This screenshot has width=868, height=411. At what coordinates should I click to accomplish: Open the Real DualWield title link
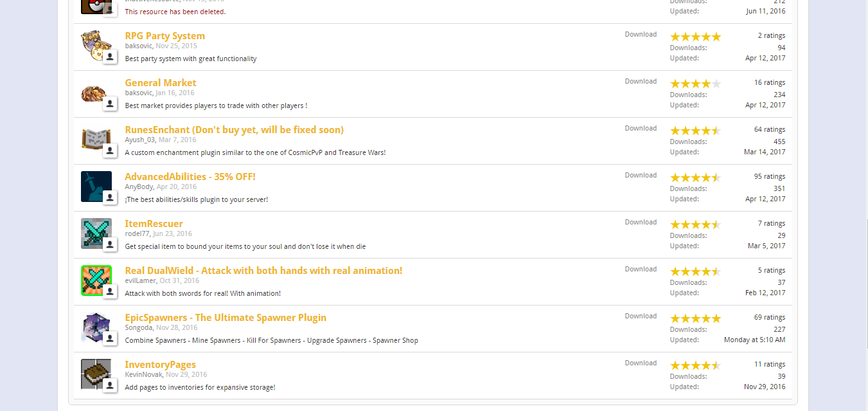point(263,271)
